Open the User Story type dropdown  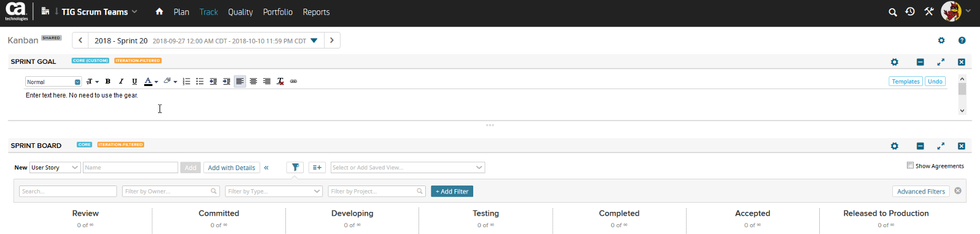tap(55, 168)
